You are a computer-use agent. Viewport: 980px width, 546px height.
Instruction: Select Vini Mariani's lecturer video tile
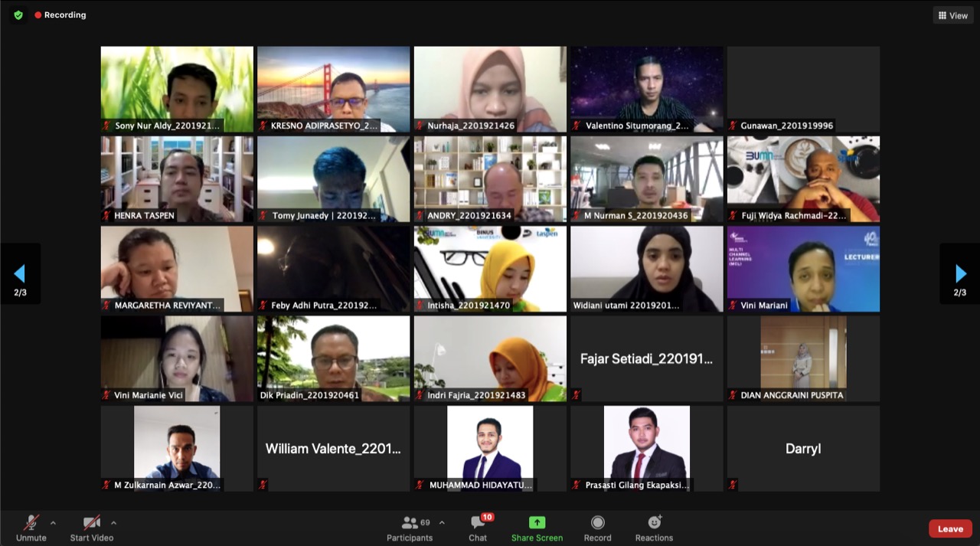point(803,268)
